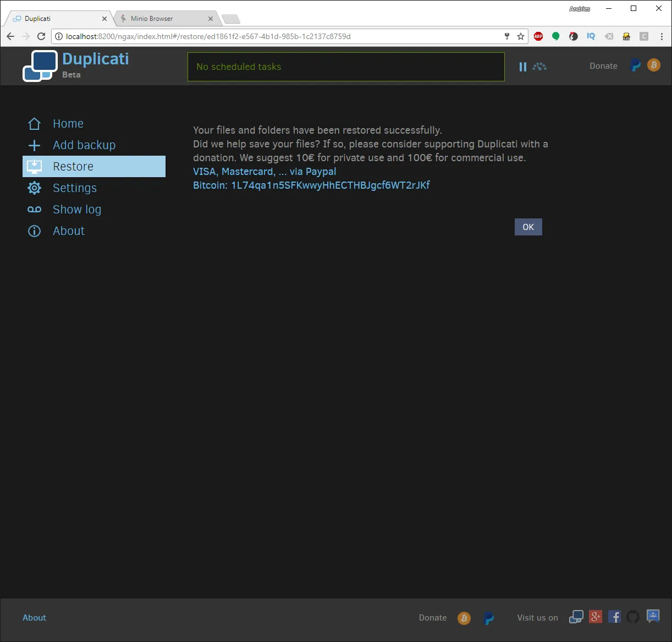
Task: Click the Andries profile name
Action: pos(580,9)
